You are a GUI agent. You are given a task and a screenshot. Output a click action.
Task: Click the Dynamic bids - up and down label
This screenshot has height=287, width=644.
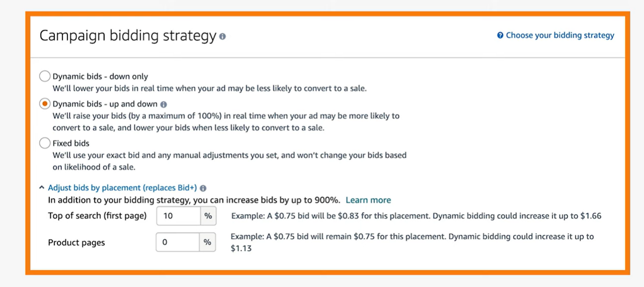[105, 104]
